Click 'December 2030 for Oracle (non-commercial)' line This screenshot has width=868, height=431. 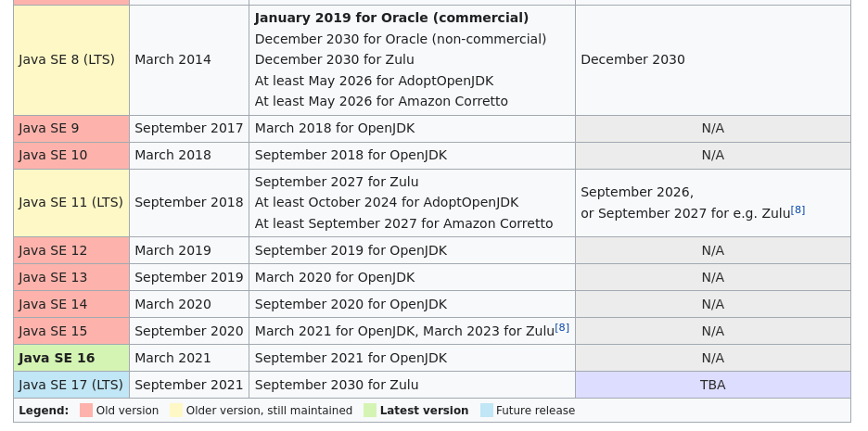click(x=401, y=39)
